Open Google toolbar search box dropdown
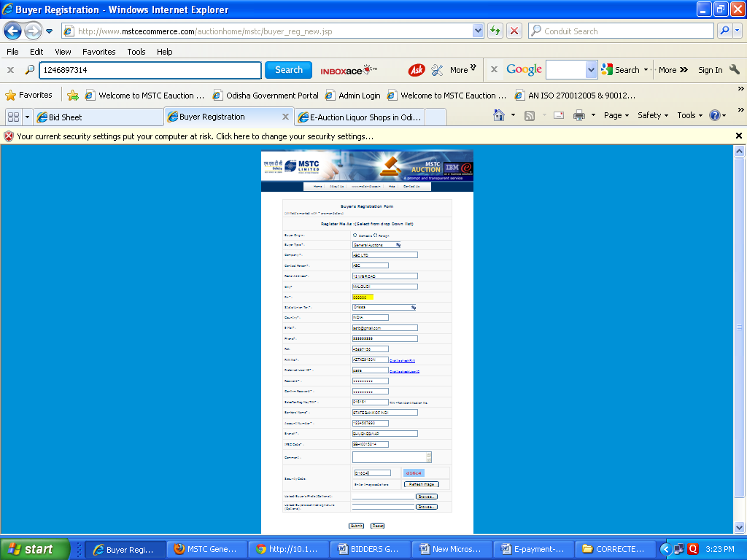 click(x=591, y=70)
